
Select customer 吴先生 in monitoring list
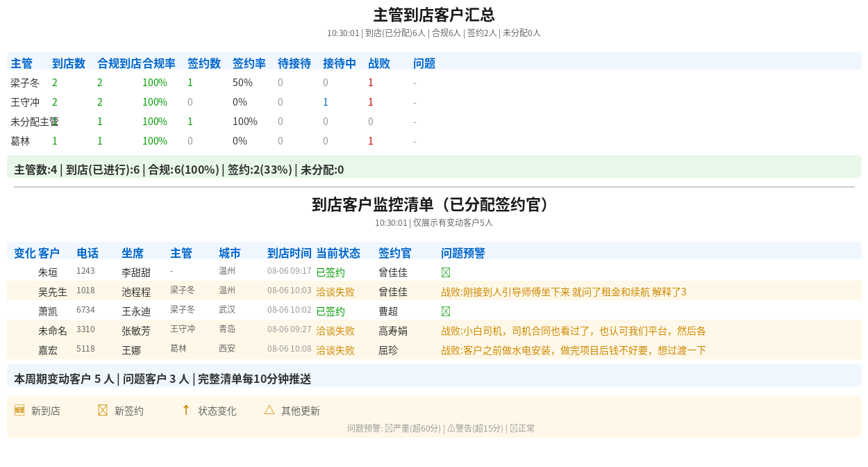pyautogui.click(x=53, y=292)
